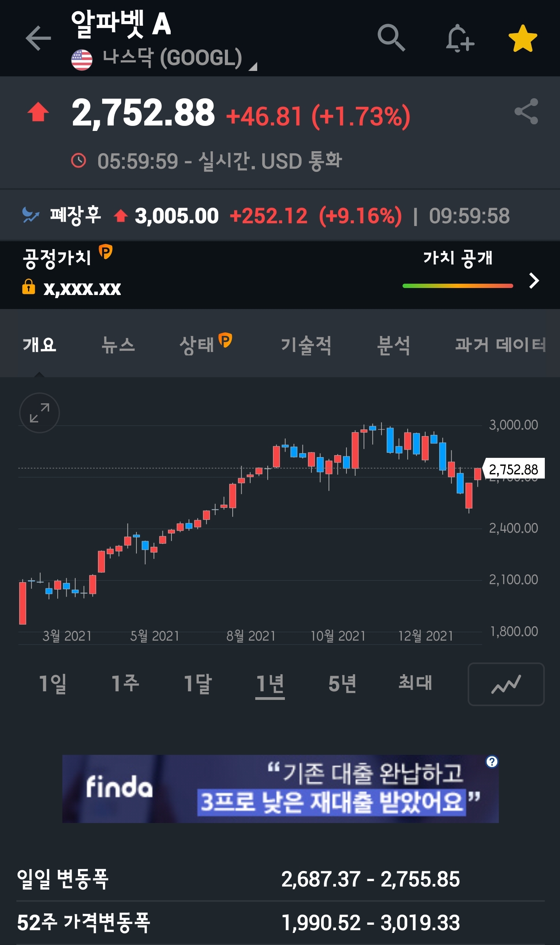Screen dimensions: 560x945
Task: Switch chart type with the line chart button
Action: (506, 684)
